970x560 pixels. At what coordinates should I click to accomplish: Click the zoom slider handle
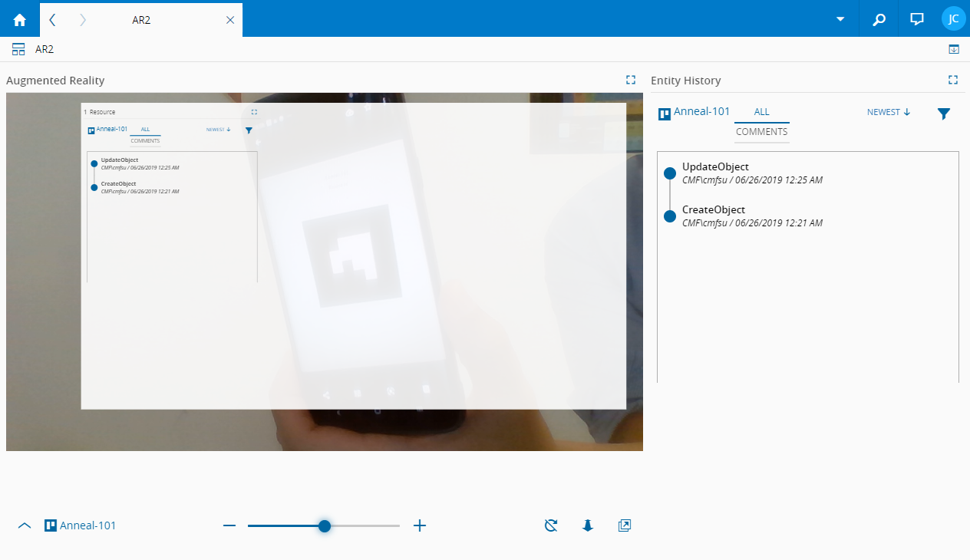coord(325,525)
